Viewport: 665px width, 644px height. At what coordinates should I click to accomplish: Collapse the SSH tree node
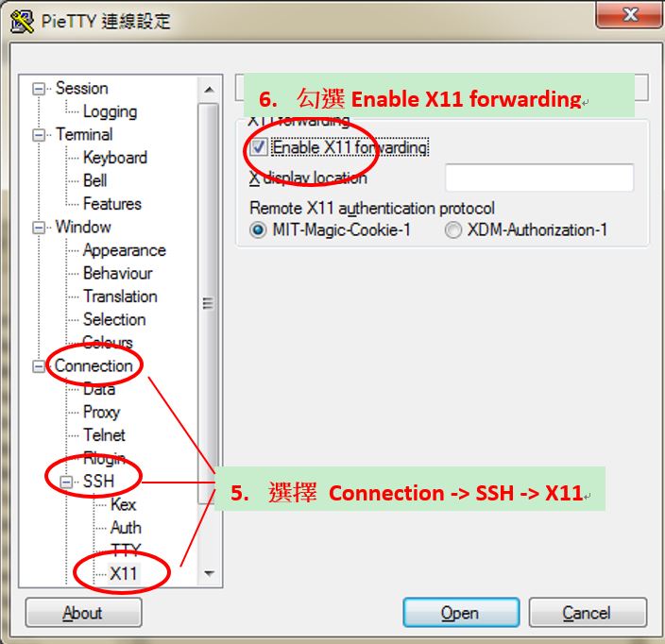[66, 482]
